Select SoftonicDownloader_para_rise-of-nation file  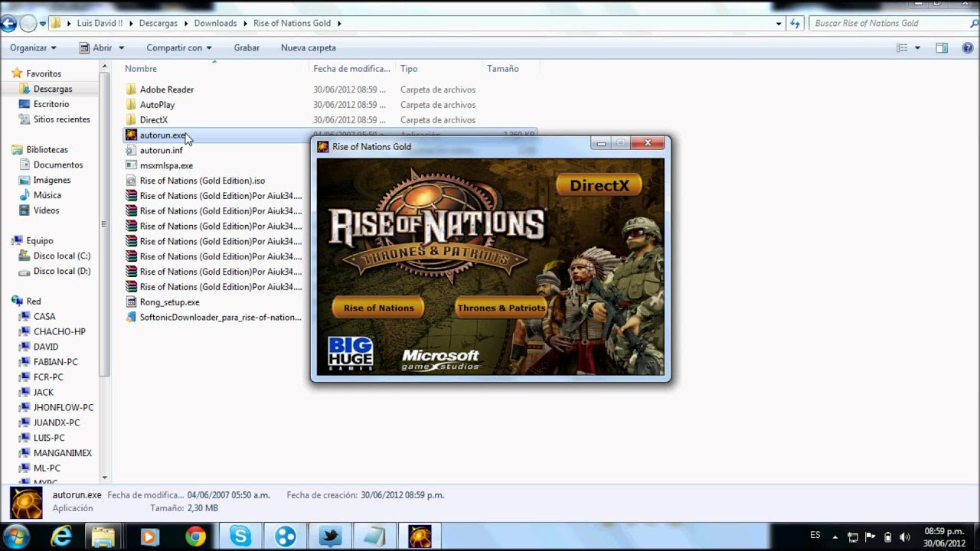220,317
